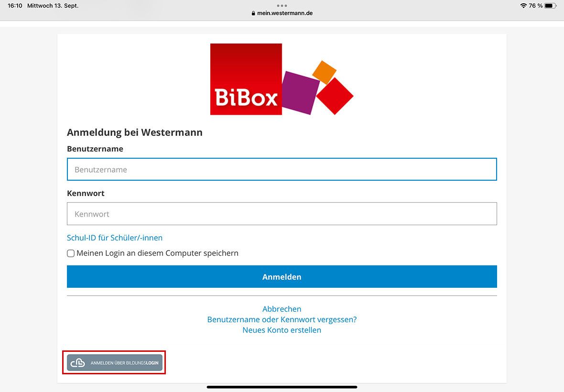The image size is (564, 392).
Task: Tap the Wi-Fi status icon
Action: click(523, 6)
